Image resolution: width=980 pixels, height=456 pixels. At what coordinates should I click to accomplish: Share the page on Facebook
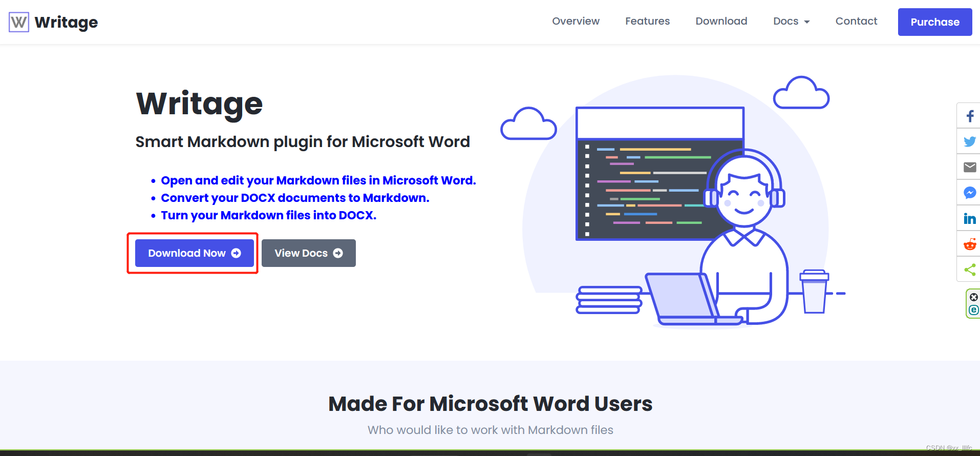point(969,116)
